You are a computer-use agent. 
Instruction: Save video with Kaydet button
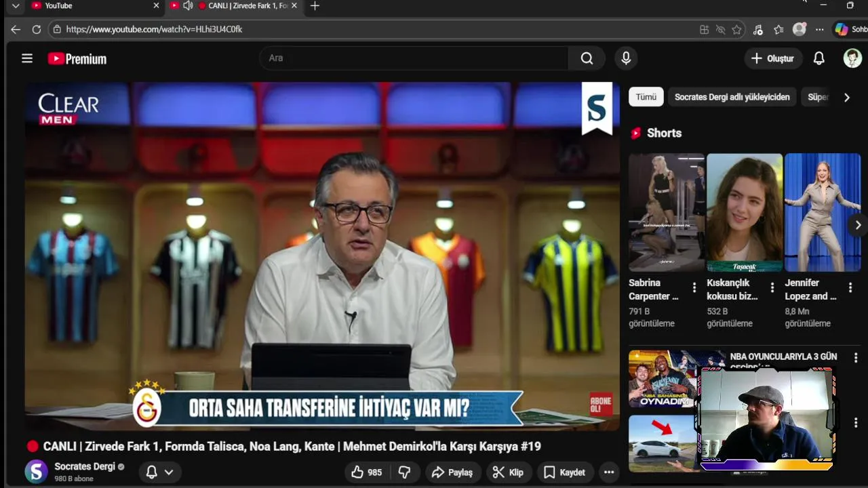click(x=565, y=472)
